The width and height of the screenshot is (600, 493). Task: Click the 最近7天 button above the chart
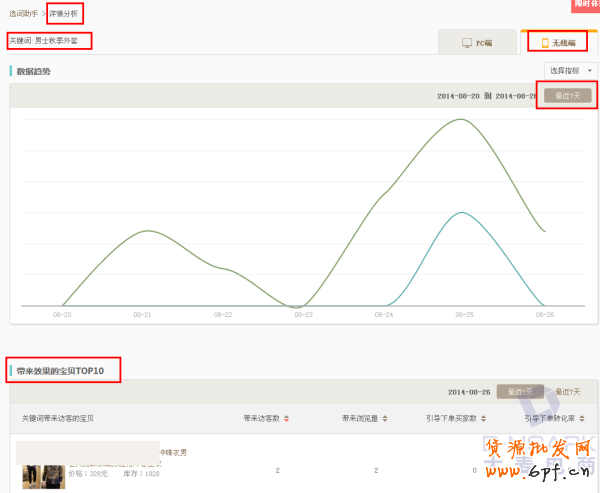pos(567,95)
